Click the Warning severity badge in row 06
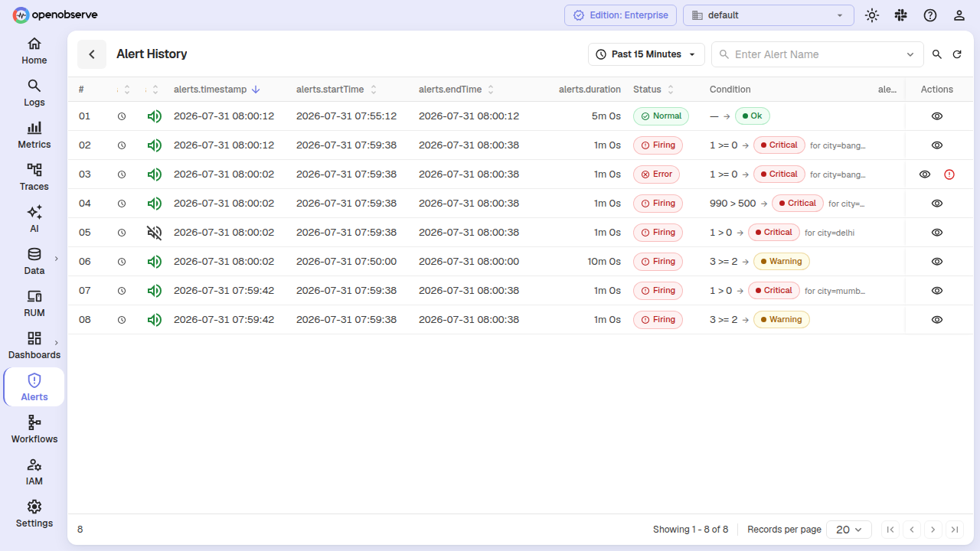 [x=782, y=262]
